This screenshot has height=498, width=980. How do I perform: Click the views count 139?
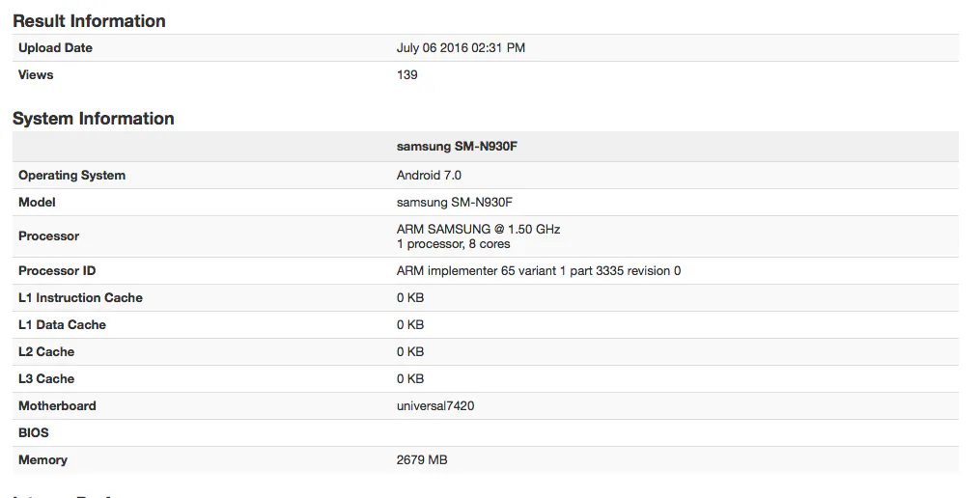(406, 74)
